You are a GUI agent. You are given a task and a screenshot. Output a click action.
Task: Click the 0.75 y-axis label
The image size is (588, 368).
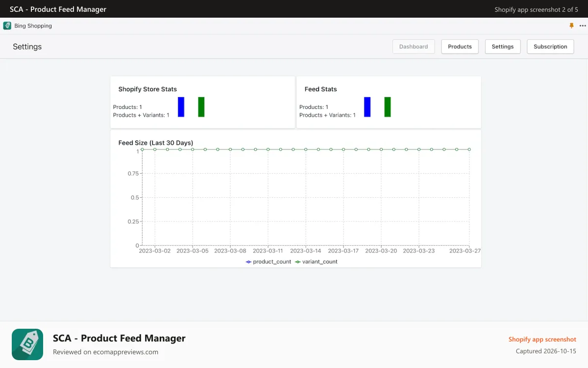click(x=133, y=173)
